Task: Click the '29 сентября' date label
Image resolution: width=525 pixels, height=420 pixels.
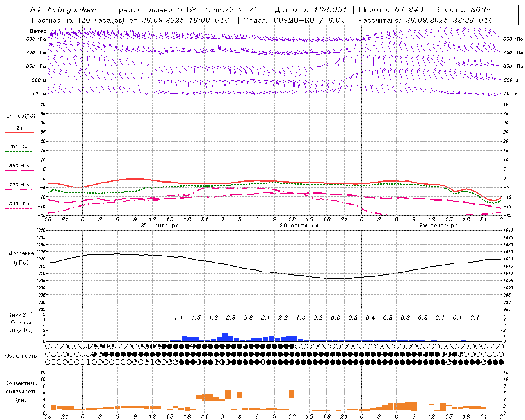Action: coord(438,226)
